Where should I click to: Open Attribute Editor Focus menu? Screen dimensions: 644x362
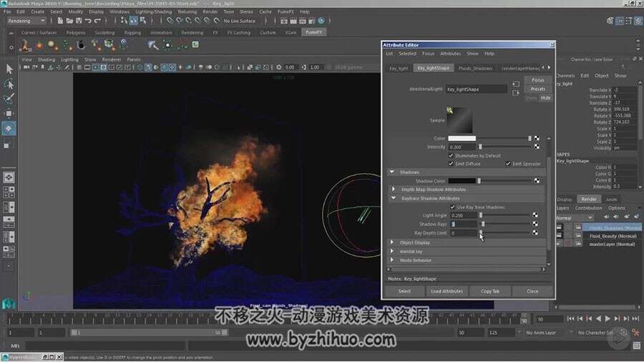coord(428,54)
